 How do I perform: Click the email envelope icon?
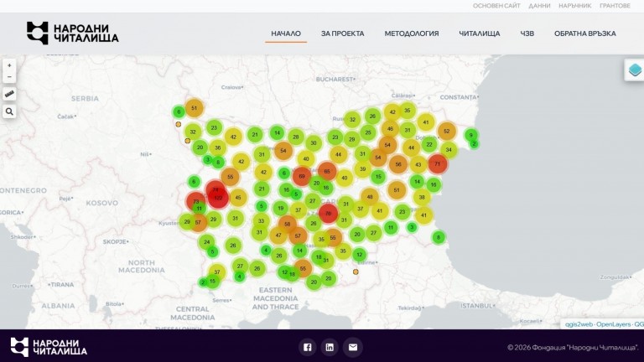pyautogui.click(x=352, y=347)
